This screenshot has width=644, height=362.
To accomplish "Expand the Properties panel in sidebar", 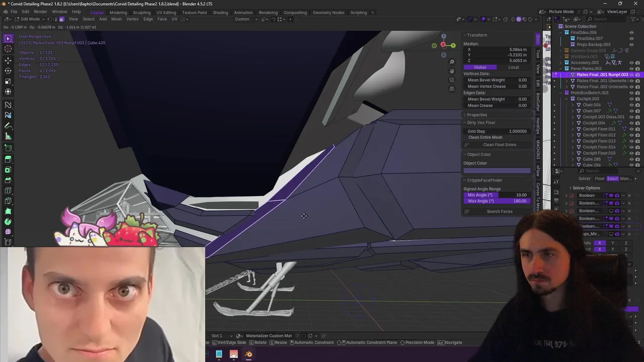I will [465, 115].
